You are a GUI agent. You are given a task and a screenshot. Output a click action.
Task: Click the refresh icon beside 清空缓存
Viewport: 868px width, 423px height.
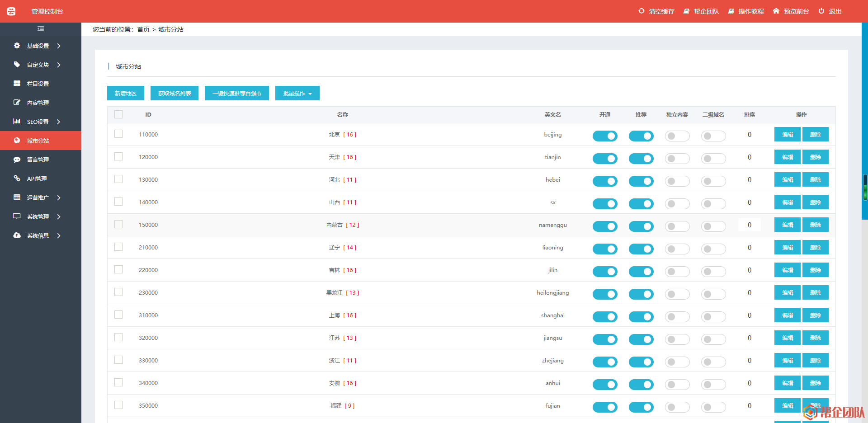[641, 11]
